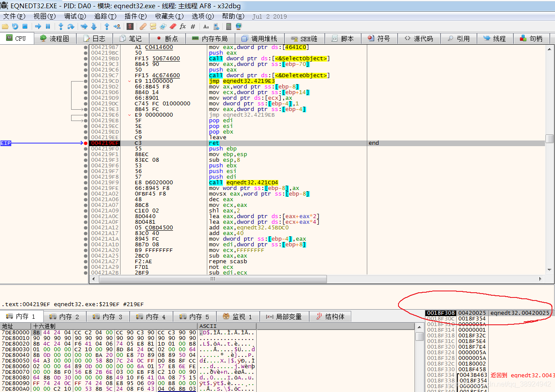
Task: Switch to the 引用 tab
Action: click(459, 39)
